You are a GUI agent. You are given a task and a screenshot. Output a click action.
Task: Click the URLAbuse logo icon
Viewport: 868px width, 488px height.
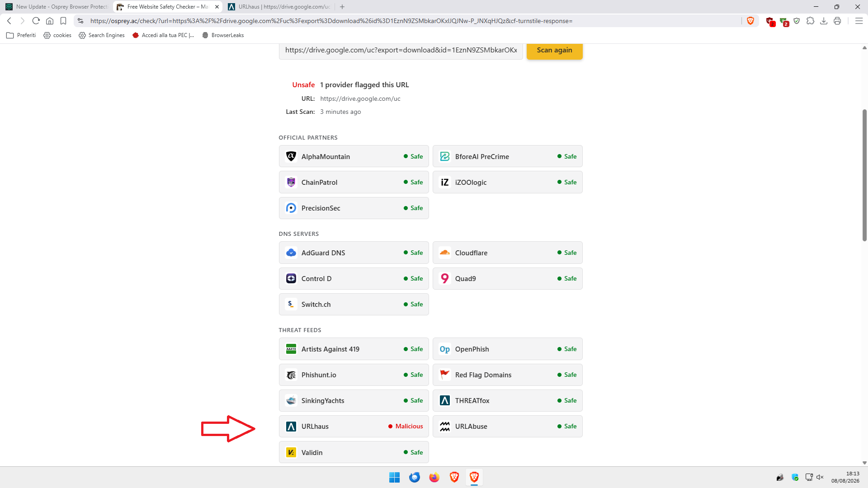(445, 426)
